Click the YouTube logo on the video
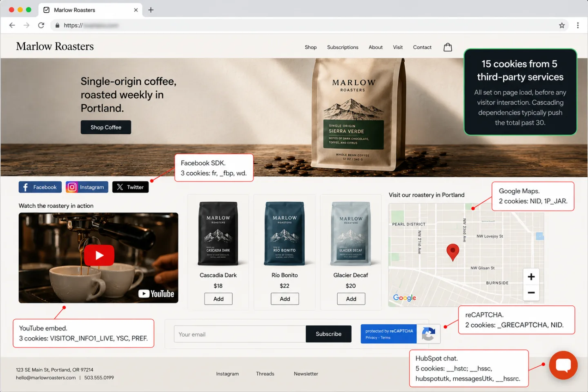 tap(156, 294)
